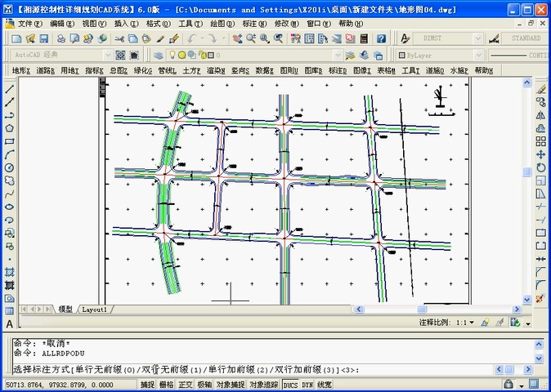
Task: Open the Layer Properties Manager icon
Action: [x=159, y=55]
